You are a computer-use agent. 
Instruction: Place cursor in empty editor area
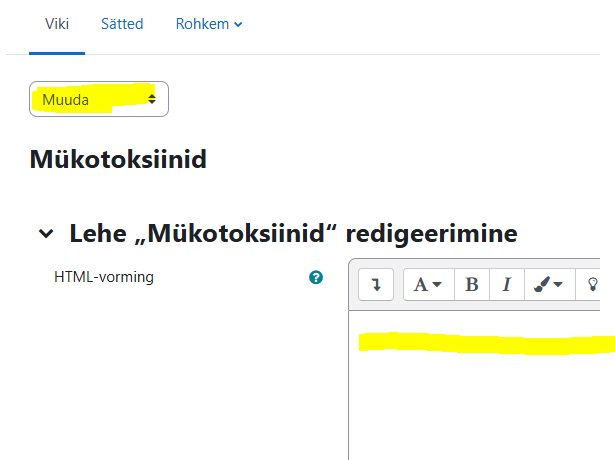[x=480, y=410]
